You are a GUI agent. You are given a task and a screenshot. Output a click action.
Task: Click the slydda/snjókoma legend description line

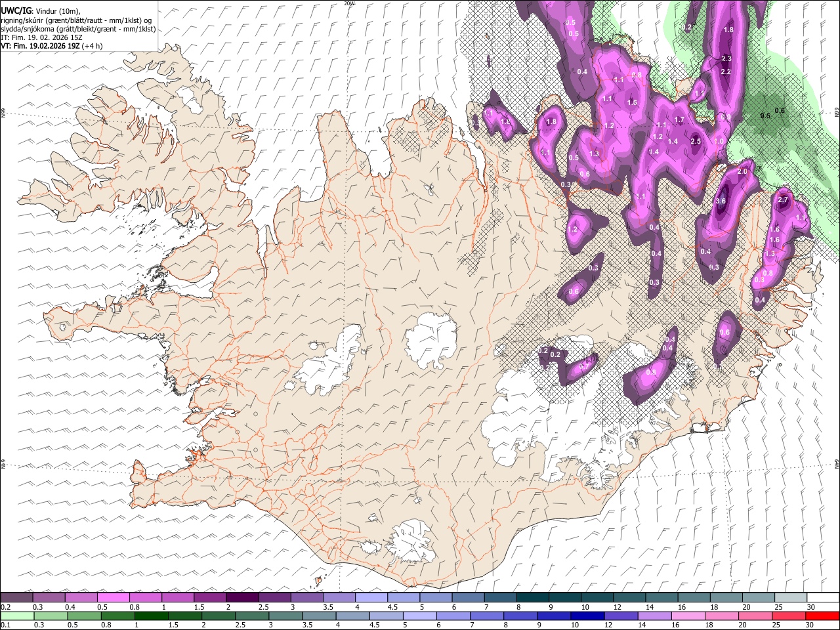tap(78, 29)
